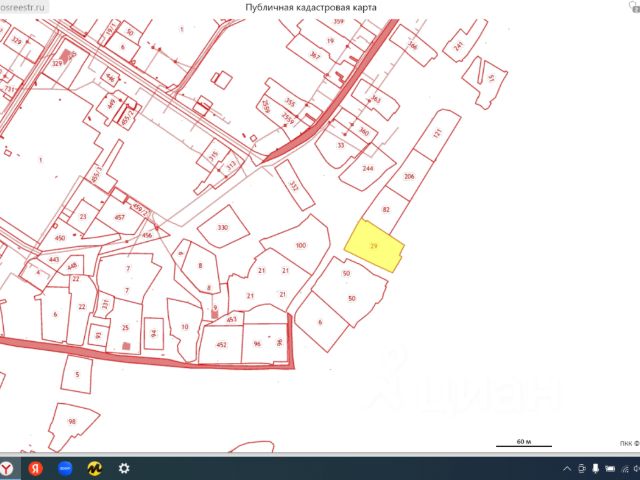The height and width of the screenshot is (480, 640).
Task: Select parcel 453 on the map
Action: point(231,319)
